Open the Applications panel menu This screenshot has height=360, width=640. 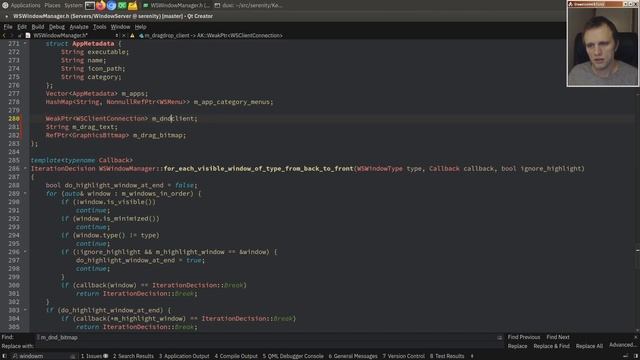(x=25, y=5)
